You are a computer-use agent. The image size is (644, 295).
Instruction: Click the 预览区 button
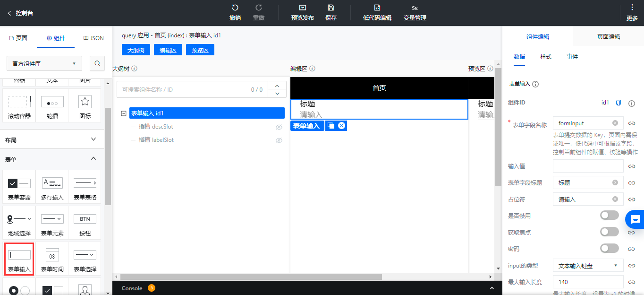(200, 50)
